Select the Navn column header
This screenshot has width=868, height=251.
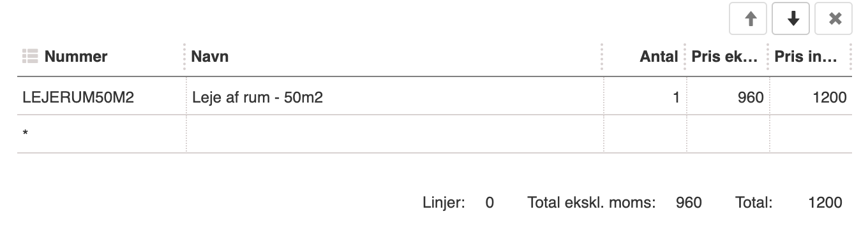[210, 57]
